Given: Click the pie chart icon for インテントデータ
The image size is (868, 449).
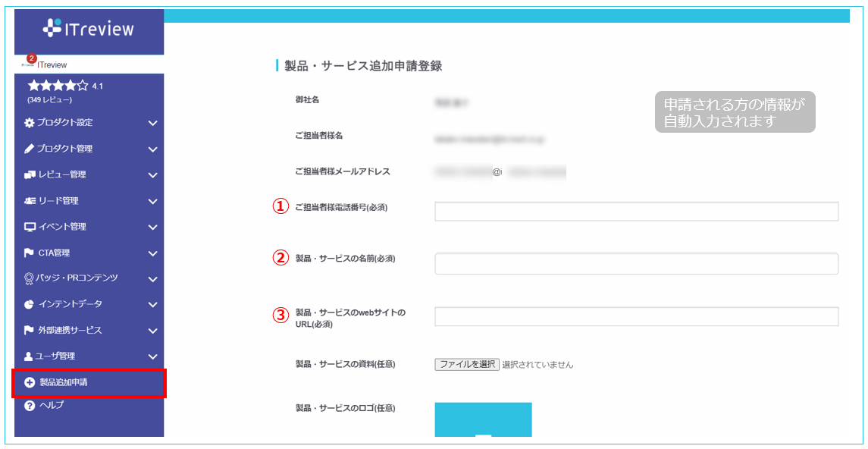Looking at the screenshot, I should click(27, 304).
